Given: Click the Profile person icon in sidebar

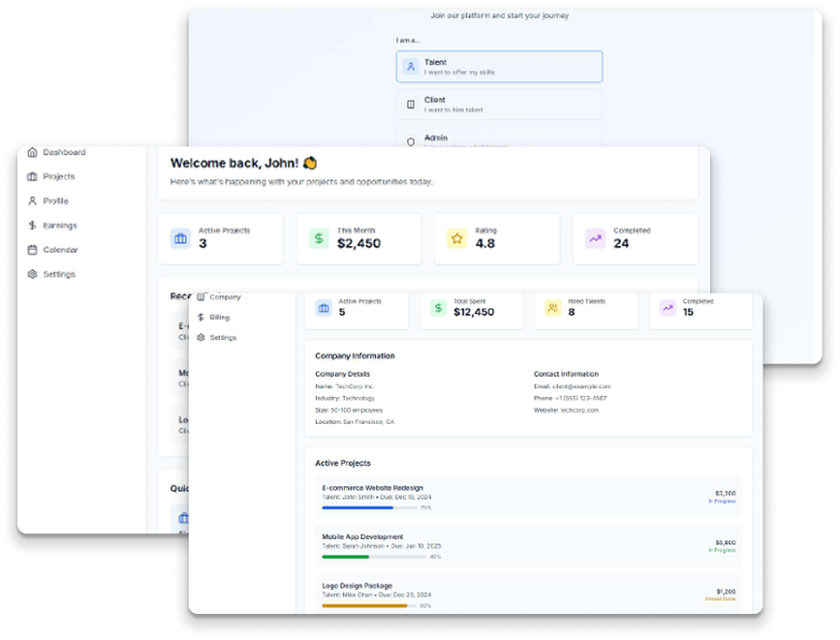Looking at the screenshot, I should tap(33, 201).
